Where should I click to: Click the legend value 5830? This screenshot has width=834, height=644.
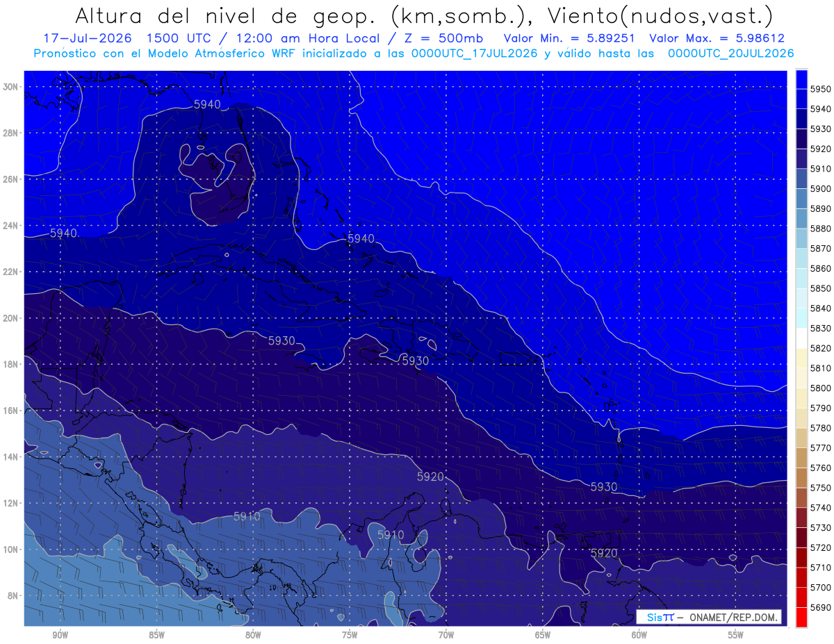(821, 328)
